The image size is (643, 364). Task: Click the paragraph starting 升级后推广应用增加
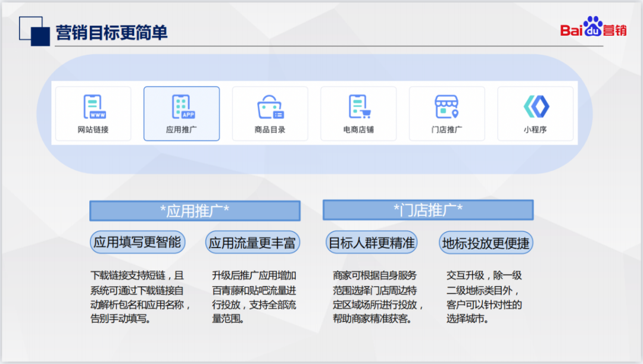254,297
